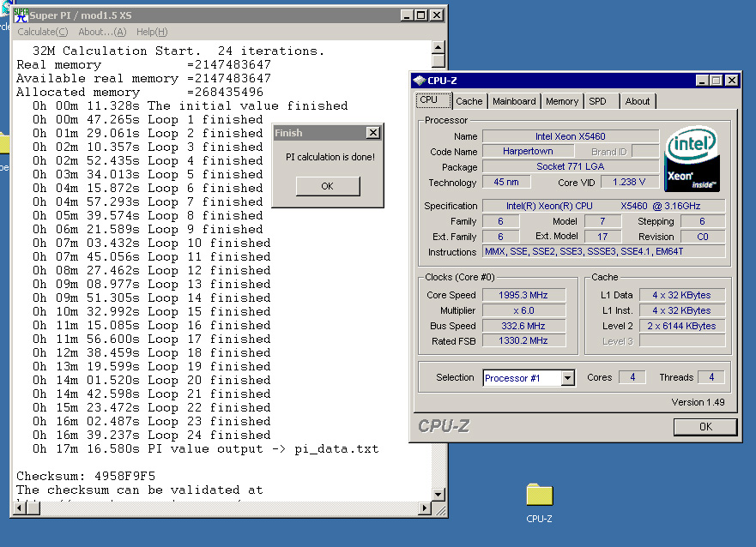Close the CPU-Z window
756x547 pixels.
click(x=732, y=81)
